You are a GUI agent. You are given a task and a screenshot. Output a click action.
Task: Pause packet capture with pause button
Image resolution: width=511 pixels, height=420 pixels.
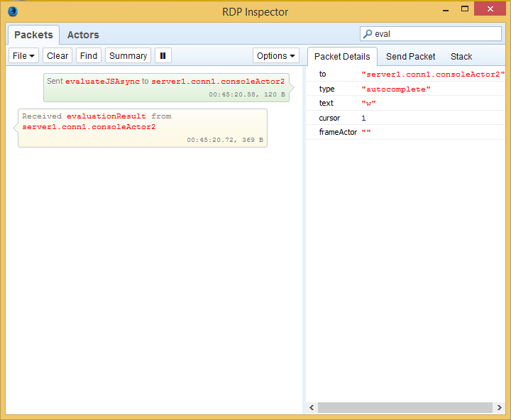pyautogui.click(x=163, y=56)
